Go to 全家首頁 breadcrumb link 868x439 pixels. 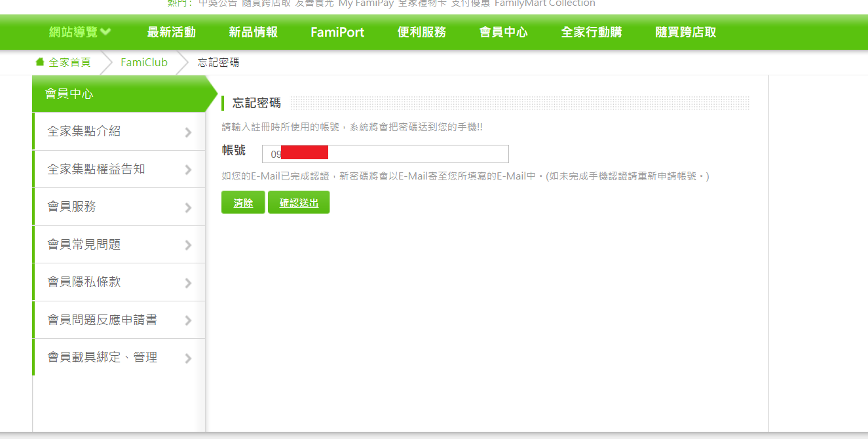pos(70,62)
